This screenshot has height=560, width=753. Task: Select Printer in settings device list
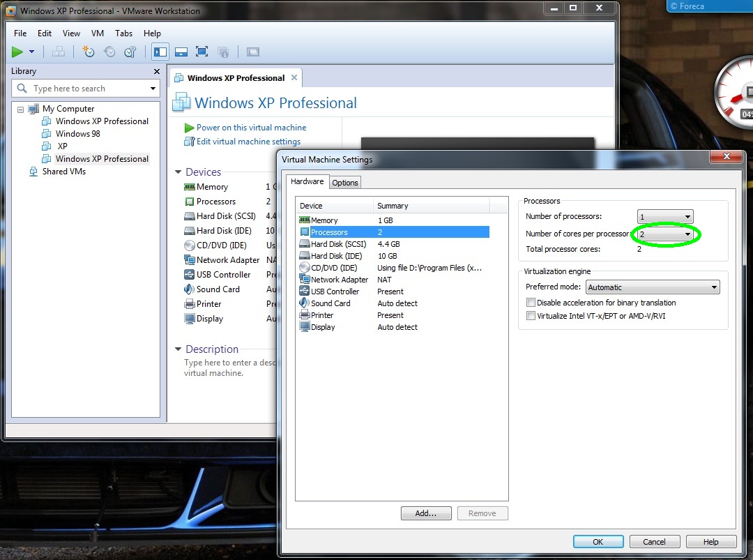tap(393, 315)
